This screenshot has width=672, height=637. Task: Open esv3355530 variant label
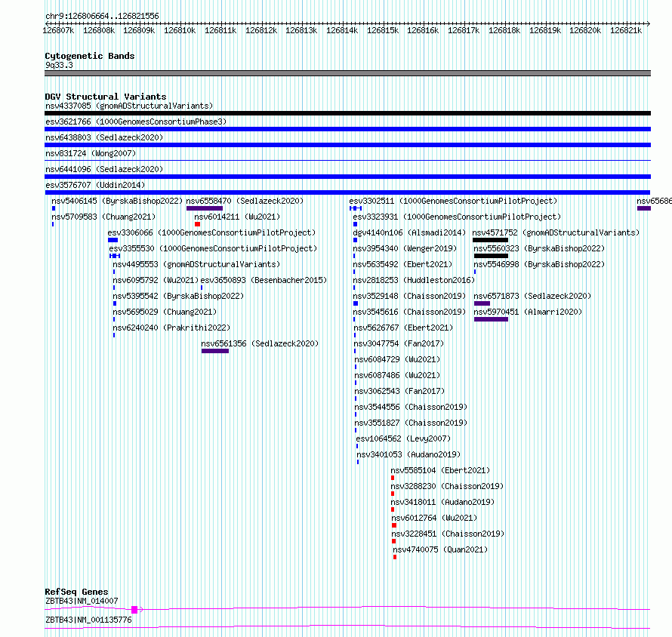(x=213, y=248)
